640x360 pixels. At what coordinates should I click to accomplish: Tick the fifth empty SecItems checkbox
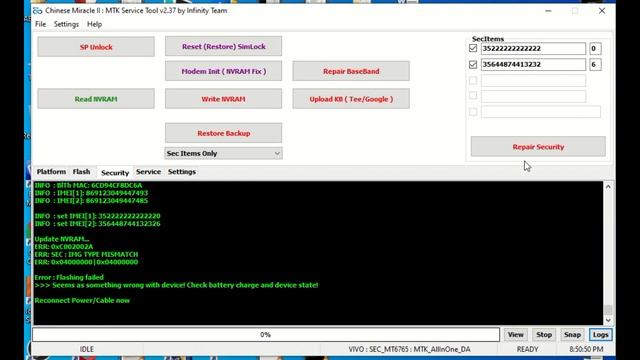[x=473, y=111]
